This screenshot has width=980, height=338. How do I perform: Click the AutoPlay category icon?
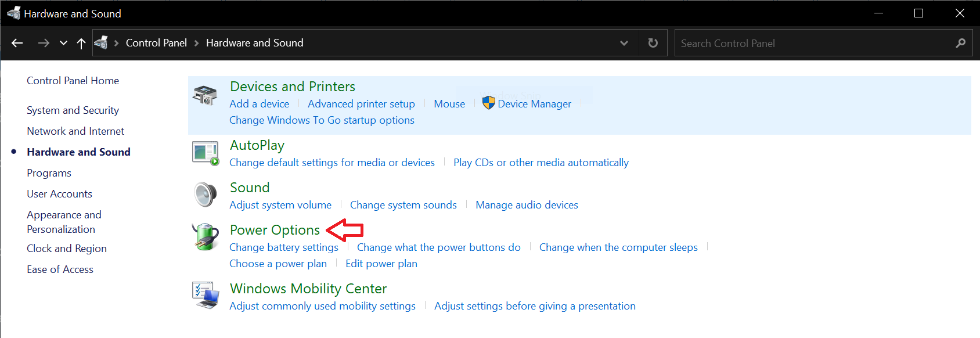pyautogui.click(x=206, y=153)
